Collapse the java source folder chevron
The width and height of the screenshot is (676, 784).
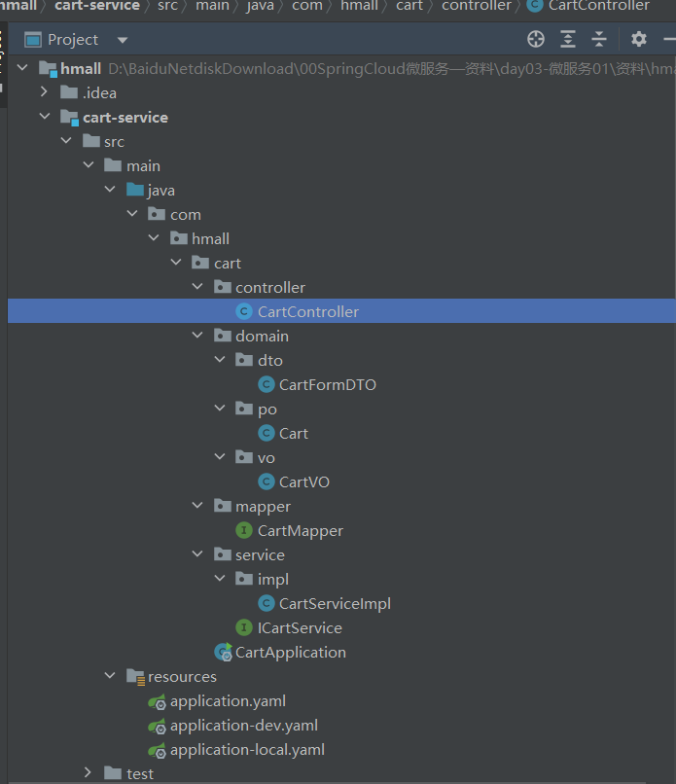coord(110,189)
